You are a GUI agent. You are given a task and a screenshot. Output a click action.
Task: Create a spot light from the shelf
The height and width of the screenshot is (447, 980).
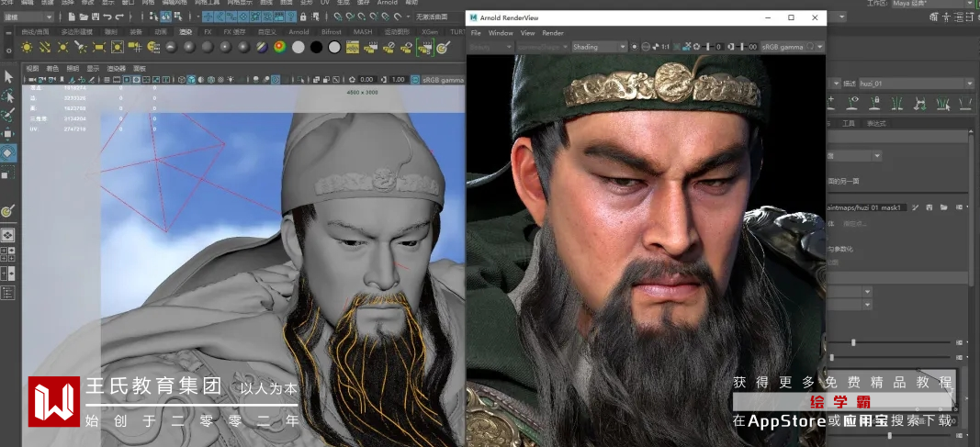(81, 47)
